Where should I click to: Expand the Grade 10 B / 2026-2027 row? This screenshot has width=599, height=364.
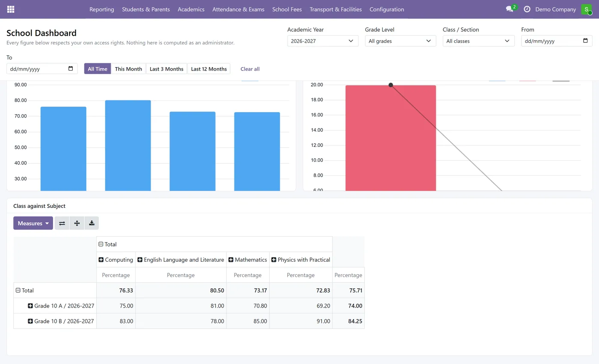coord(55,321)
